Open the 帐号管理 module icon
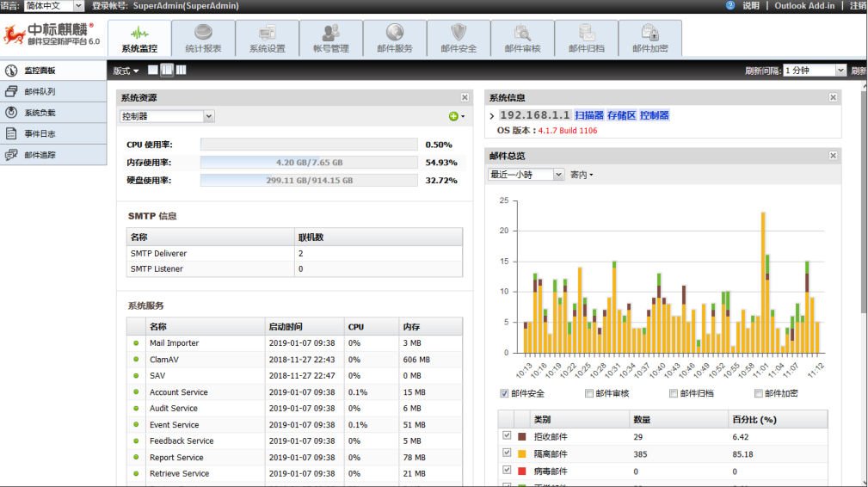This screenshot has width=868, height=487. point(330,34)
